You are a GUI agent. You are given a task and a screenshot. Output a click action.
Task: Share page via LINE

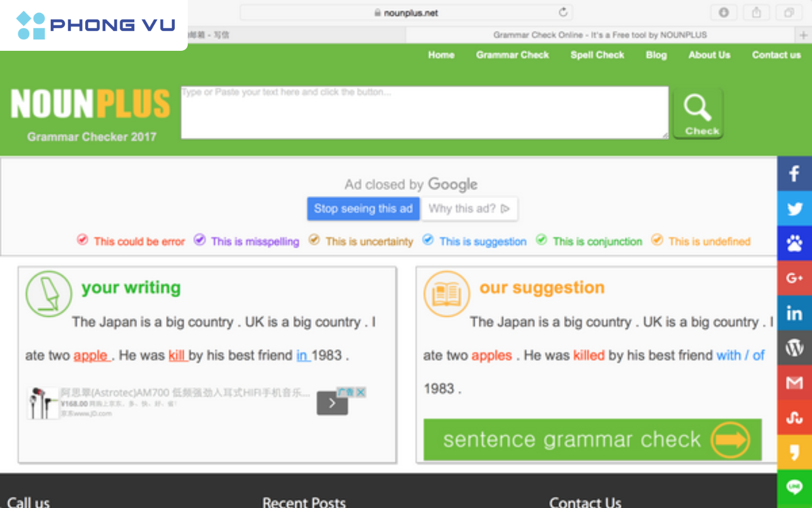(795, 487)
